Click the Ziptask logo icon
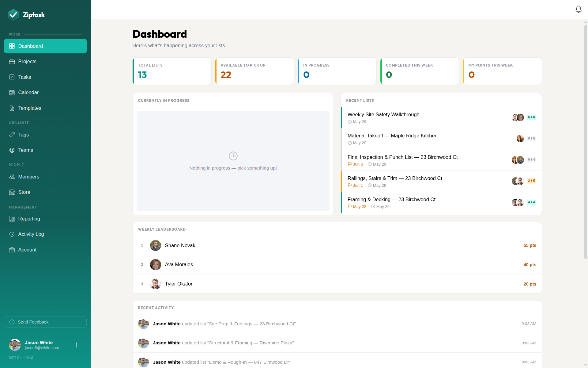This screenshot has height=368, width=588. [x=13, y=15]
